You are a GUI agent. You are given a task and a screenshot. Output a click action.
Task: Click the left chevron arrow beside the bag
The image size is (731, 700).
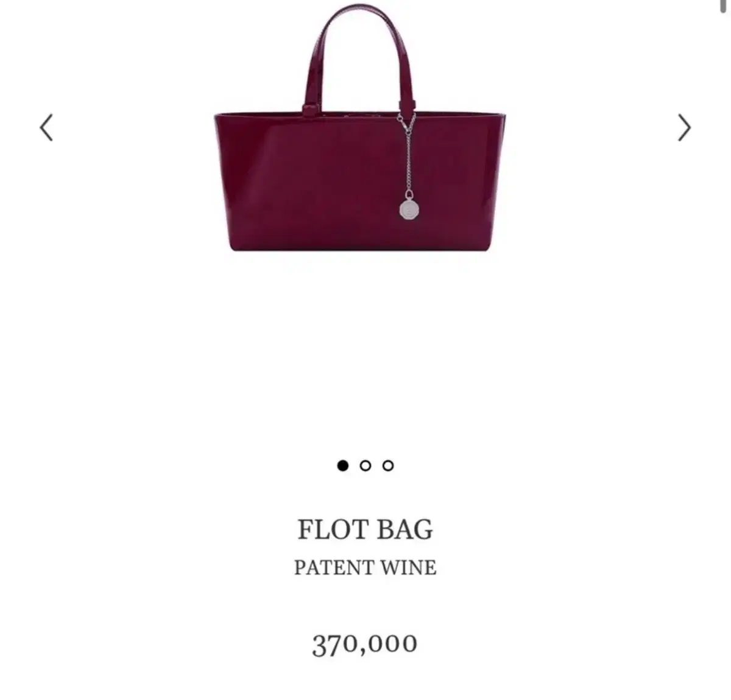coord(46,128)
